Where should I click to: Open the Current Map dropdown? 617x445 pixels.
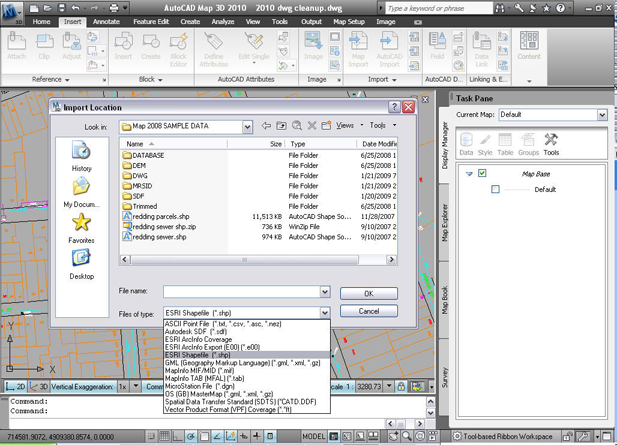(x=602, y=115)
